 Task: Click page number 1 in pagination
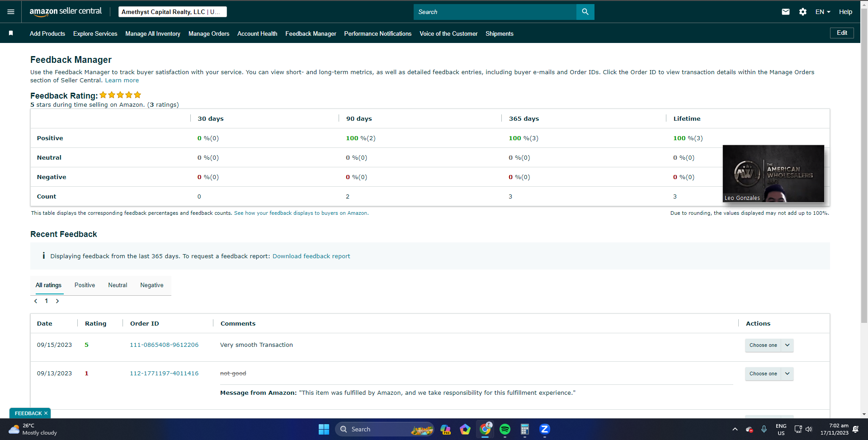46,301
